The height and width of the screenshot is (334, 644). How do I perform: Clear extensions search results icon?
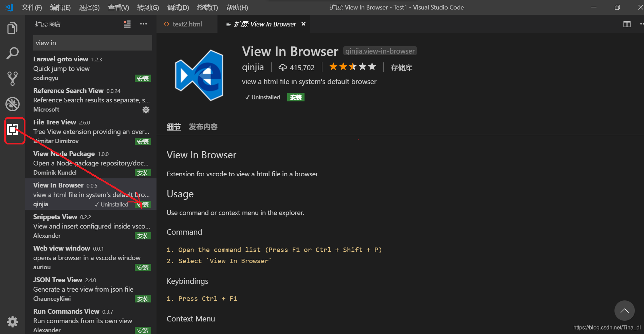pos(127,24)
